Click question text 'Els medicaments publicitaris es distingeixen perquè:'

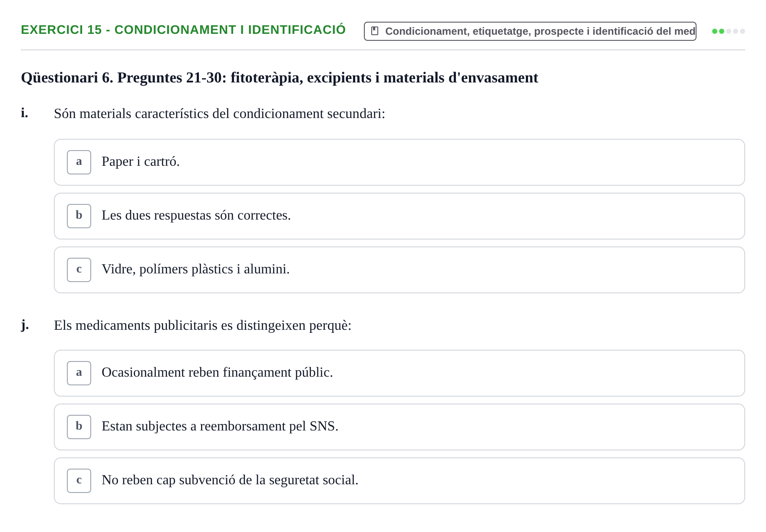point(202,325)
